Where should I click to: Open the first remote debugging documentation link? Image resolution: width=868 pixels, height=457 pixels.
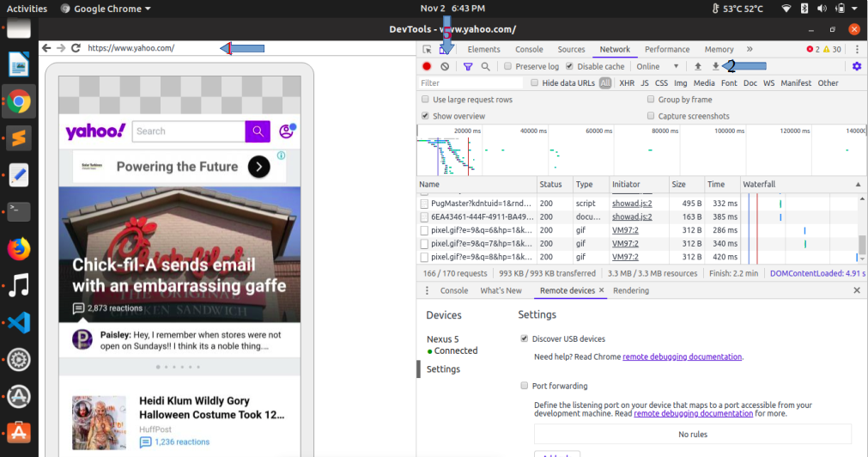click(x=682, y=356)
